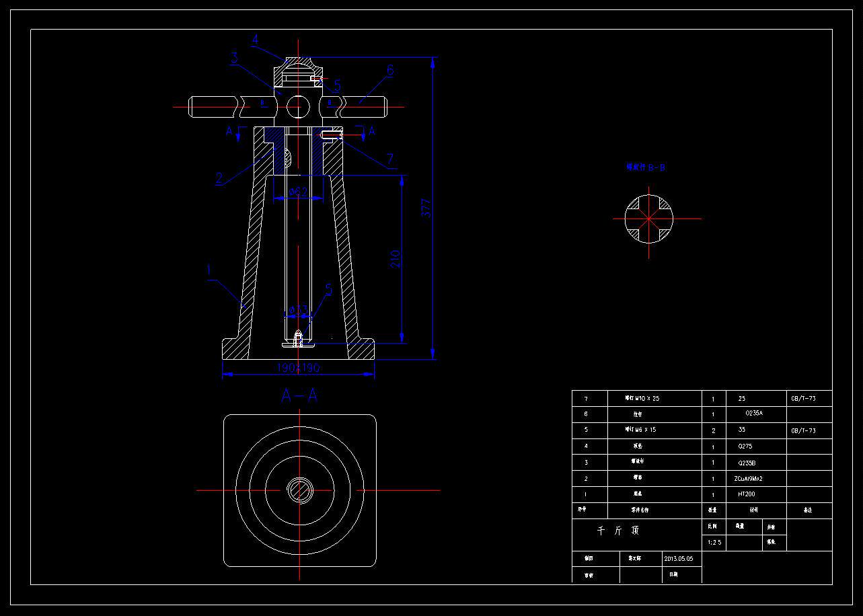
Task: Pick the "A" marker left of the jack body
Action: [229, 132]
